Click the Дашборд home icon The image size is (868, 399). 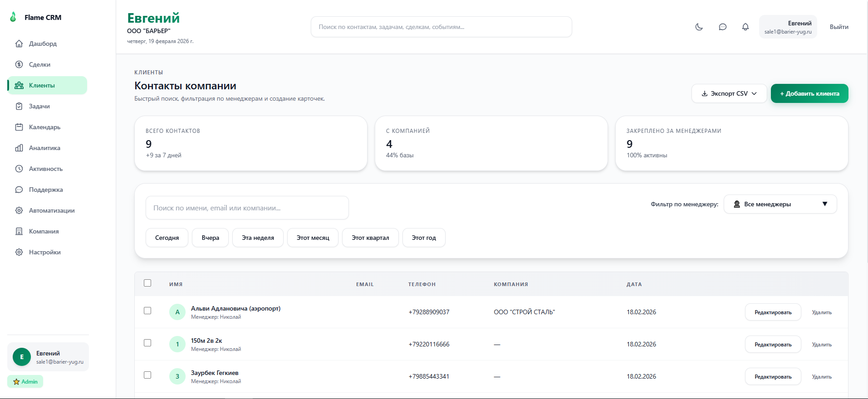(x=19, y=44)
